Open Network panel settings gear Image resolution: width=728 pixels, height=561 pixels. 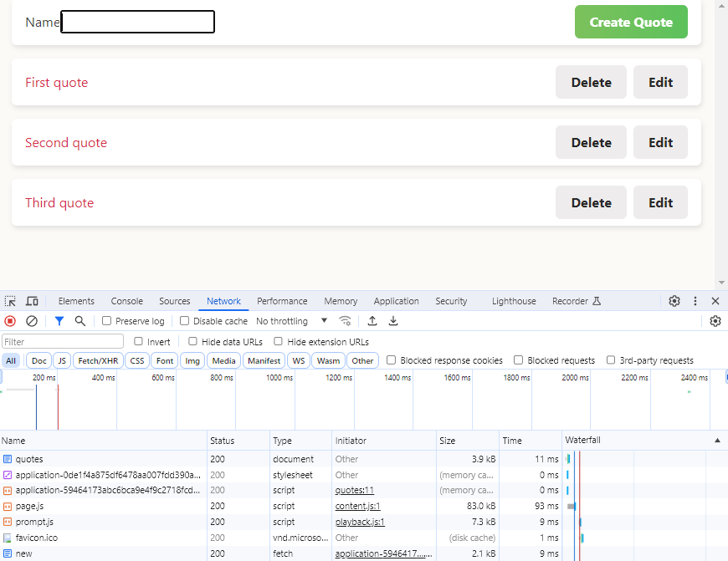[715, 321]
